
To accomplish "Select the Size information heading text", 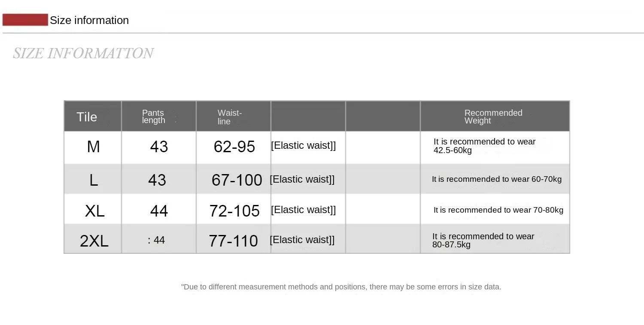I will pos(89,20).
